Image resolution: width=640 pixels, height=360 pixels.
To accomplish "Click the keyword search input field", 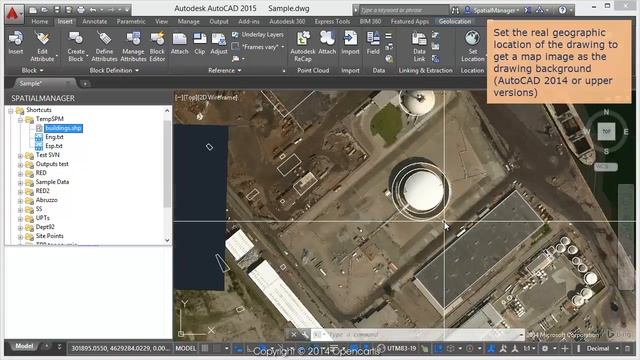I will pyautogui.click(x=403, y=10).
